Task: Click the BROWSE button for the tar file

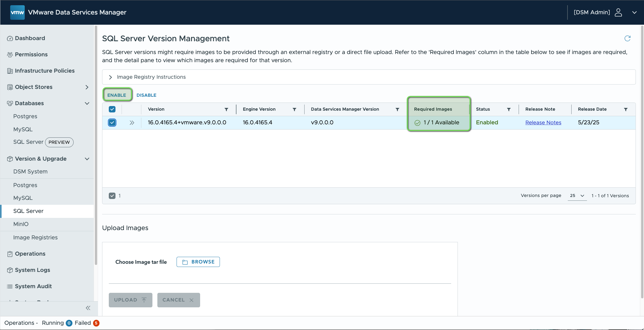Action: [x=198, y=262]
